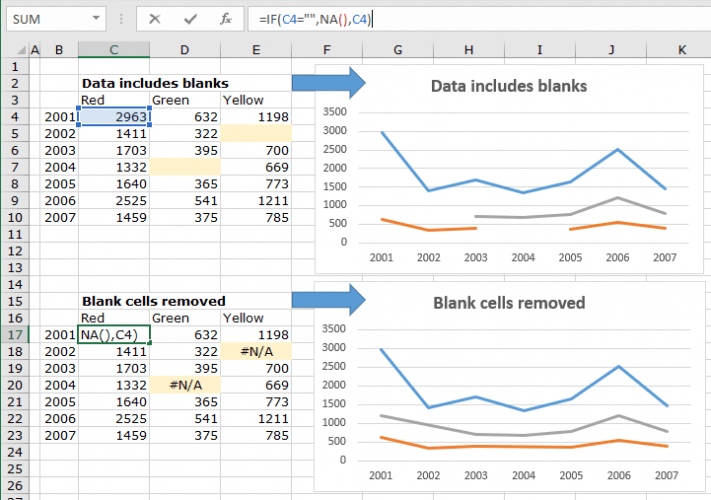Select the 'Data includes blanks' chart title

(509, 86)
